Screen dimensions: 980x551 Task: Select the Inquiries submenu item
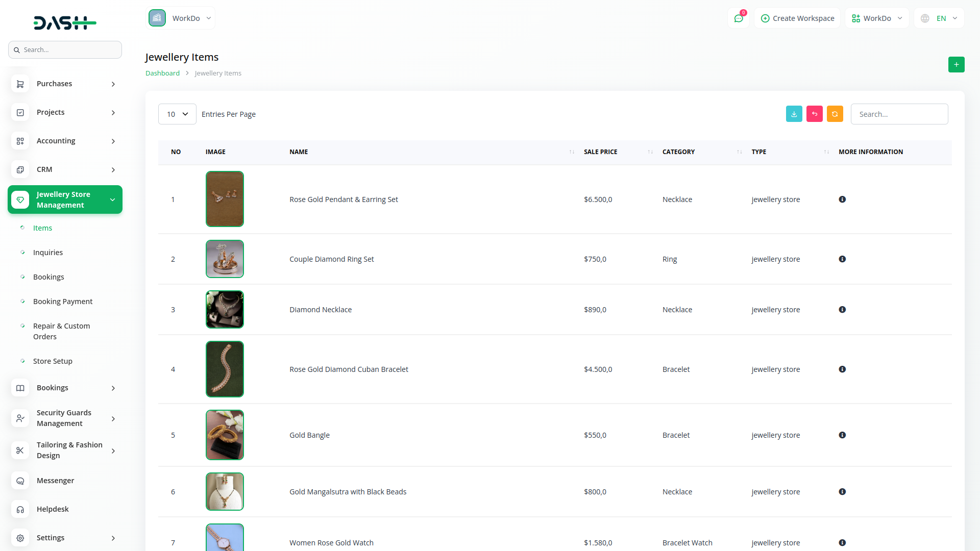point(48,253)
